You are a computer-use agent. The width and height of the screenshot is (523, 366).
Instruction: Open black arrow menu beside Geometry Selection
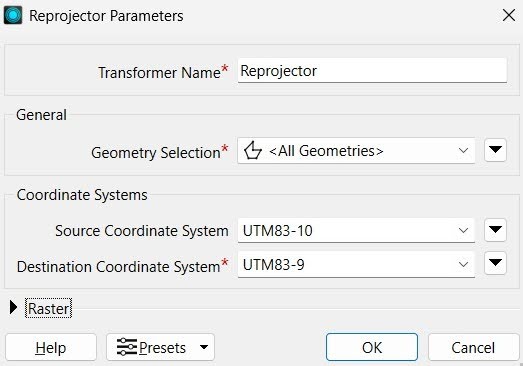click(x=495, y=150)
